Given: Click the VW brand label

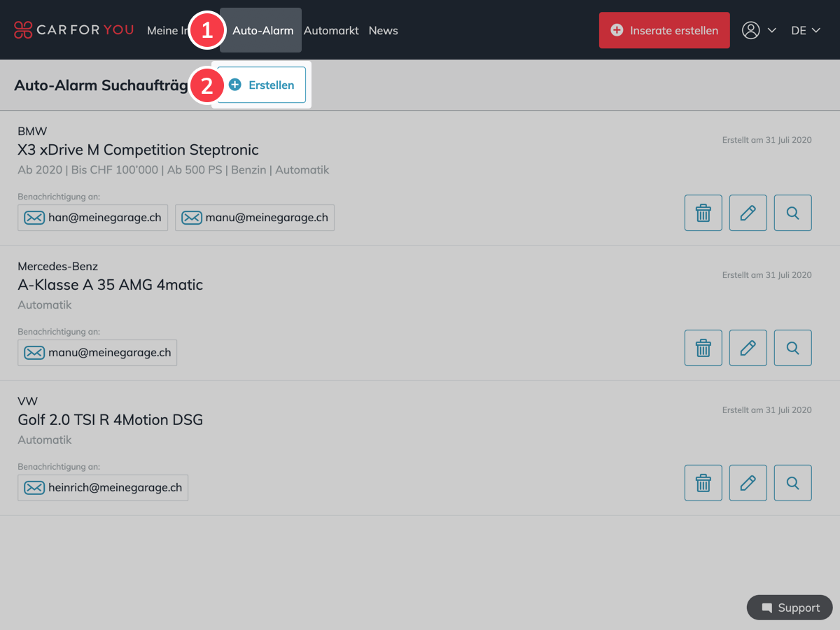Looking at the screenshot, I should [x=27, y=401].
